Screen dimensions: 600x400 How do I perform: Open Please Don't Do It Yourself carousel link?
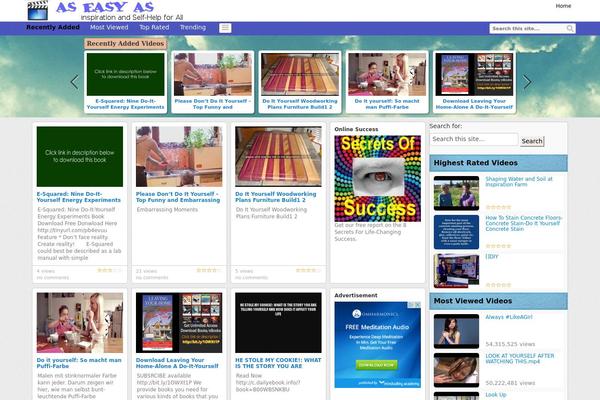click(213, 104)
